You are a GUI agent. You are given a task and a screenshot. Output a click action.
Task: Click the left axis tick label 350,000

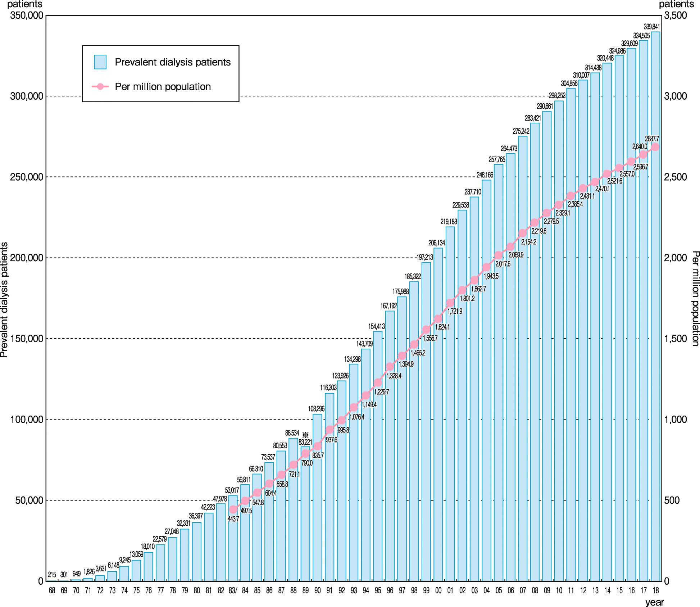point(26,15)
